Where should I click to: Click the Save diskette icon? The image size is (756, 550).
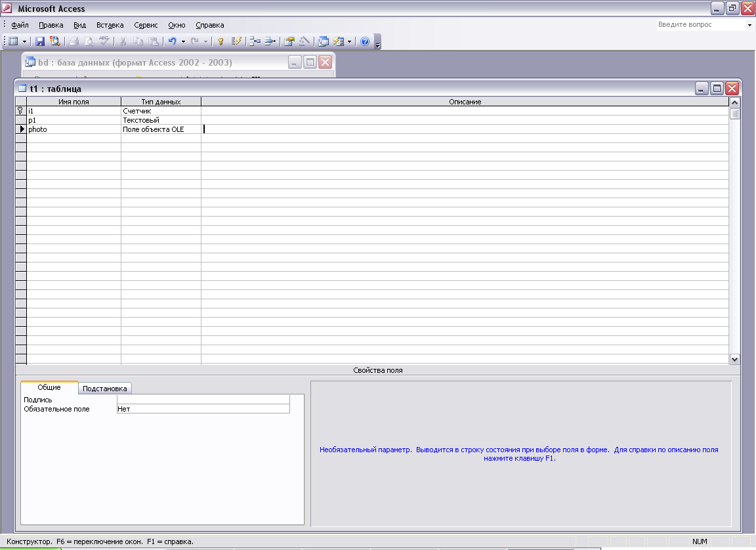40,41
